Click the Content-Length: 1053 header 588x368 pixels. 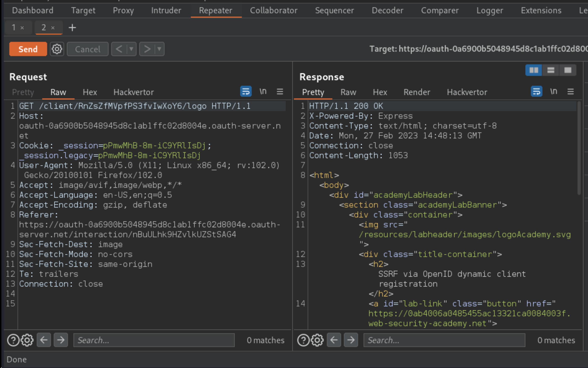pyautogui.click(x=358, y=156)
